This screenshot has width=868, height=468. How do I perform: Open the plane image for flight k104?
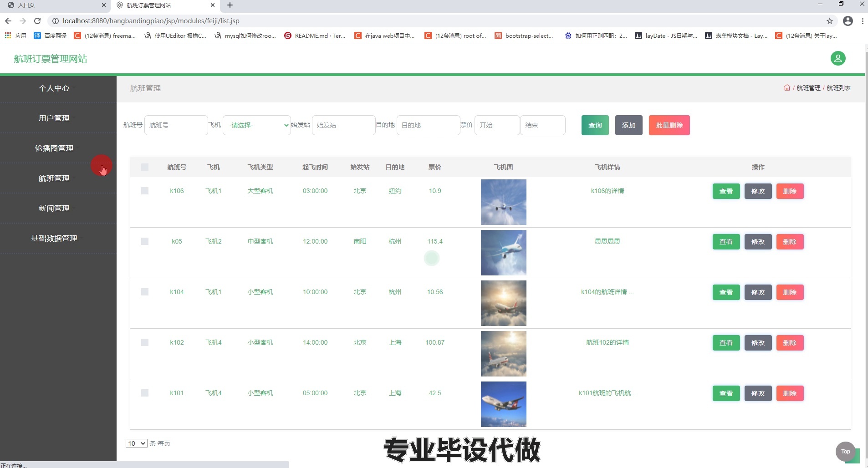504,303
